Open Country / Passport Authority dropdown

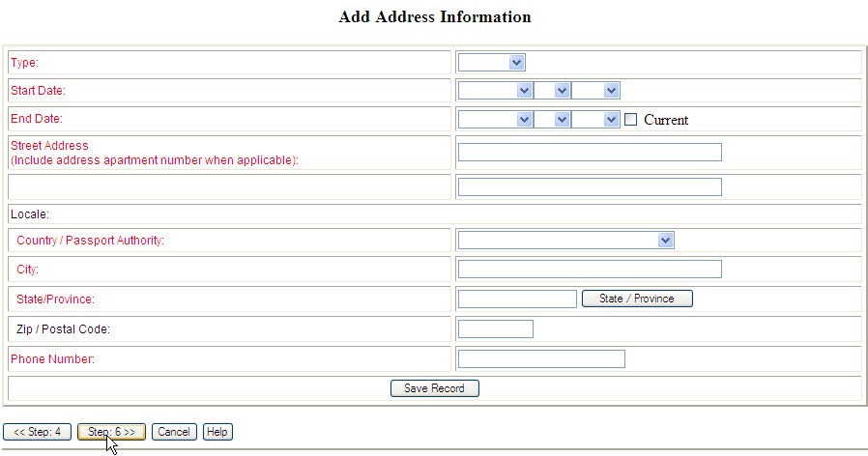[x=565, y=240]
